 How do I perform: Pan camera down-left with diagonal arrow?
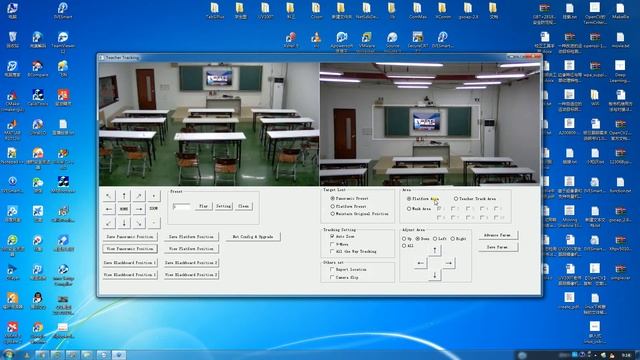[109, 223]
